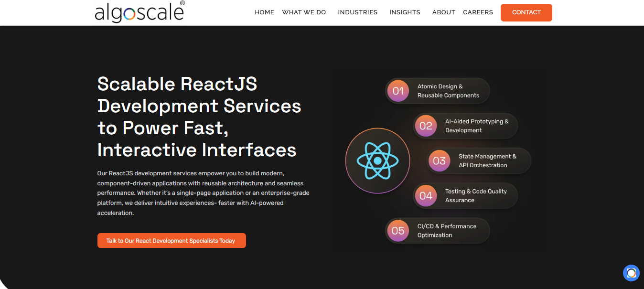The width and height of the screenshot is (644, 289).
Task: Go to the HOME menu item
Action: (x=264, y=12)
